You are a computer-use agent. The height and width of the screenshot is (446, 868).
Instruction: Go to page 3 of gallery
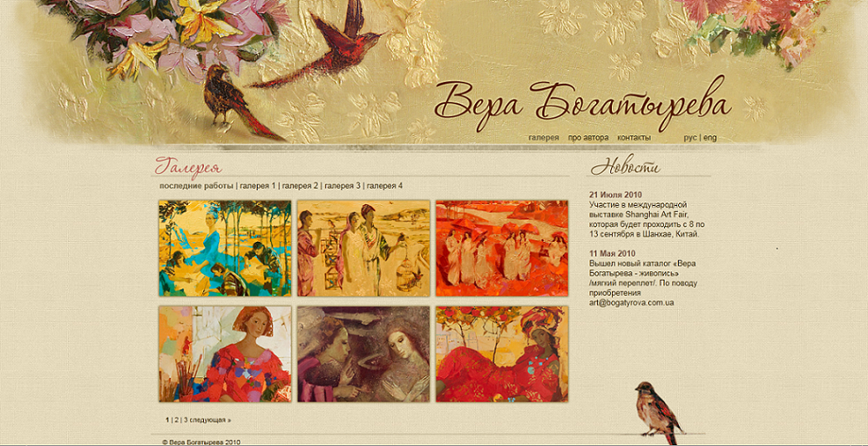[186, 420]
